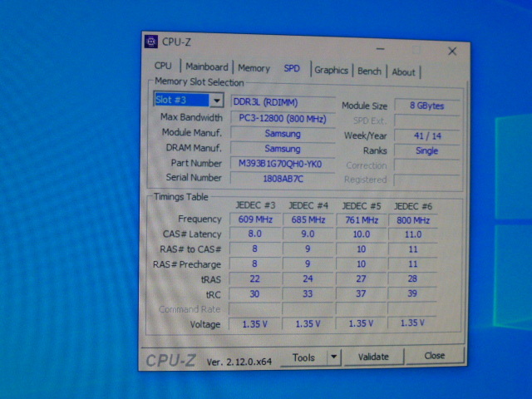
Task: Click tRC value 30
Action: click(x=255, y=293)
